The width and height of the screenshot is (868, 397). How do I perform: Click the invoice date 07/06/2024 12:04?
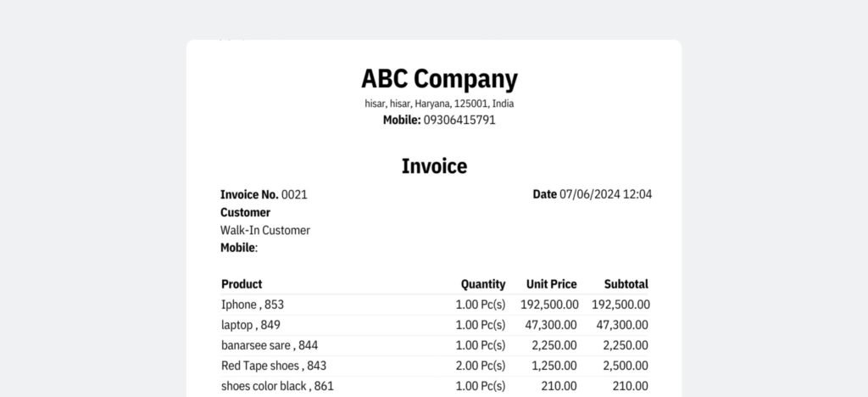(x=605, y=194)
